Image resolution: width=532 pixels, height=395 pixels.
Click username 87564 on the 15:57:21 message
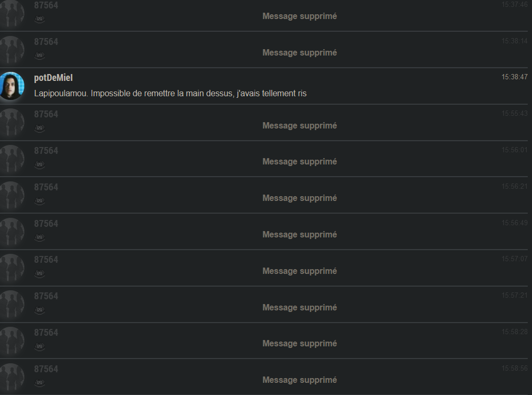[x=46, y=296]
